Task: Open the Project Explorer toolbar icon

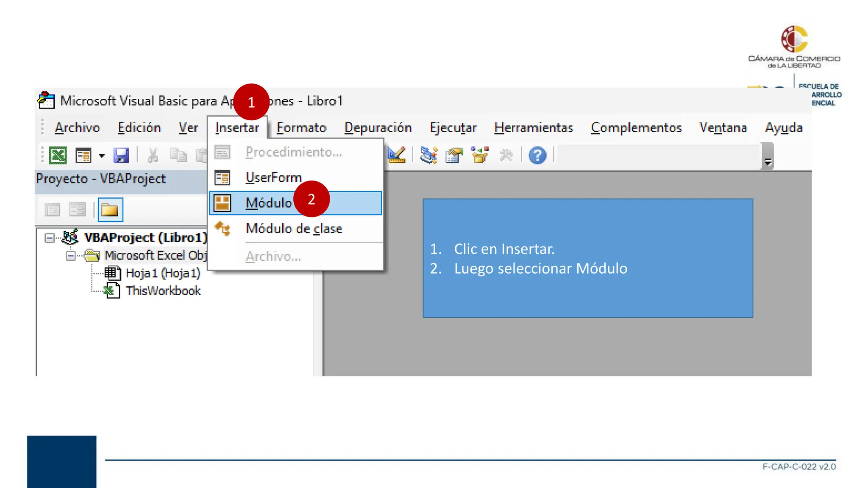Action: pos(428,155)
